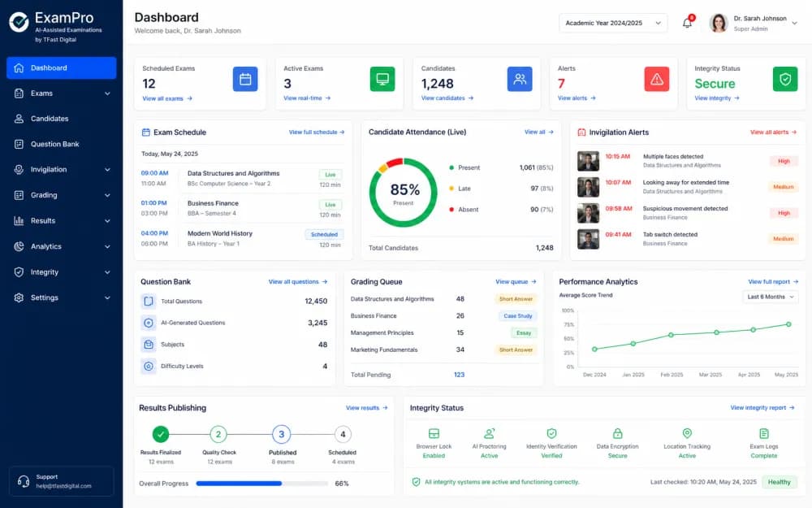The image size is (812, 508).
Task: Click the notification bell icon
Action: [x=687, y=23]
